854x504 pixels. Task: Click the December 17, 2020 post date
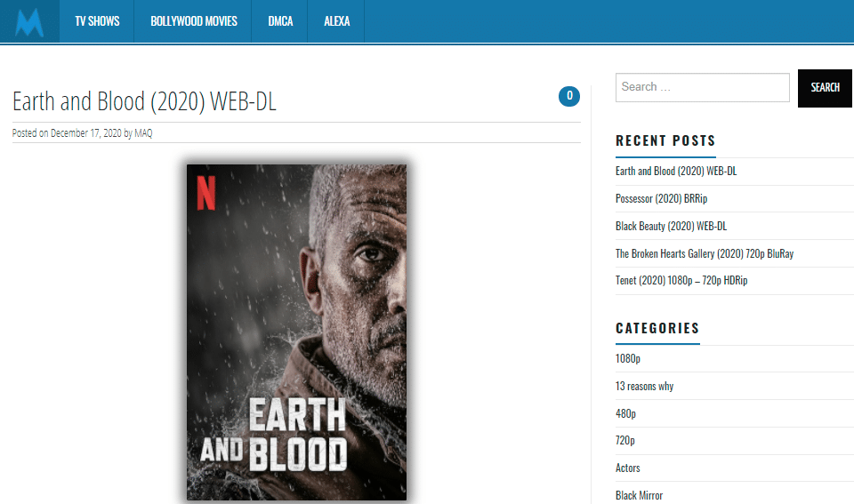(86, 133)
